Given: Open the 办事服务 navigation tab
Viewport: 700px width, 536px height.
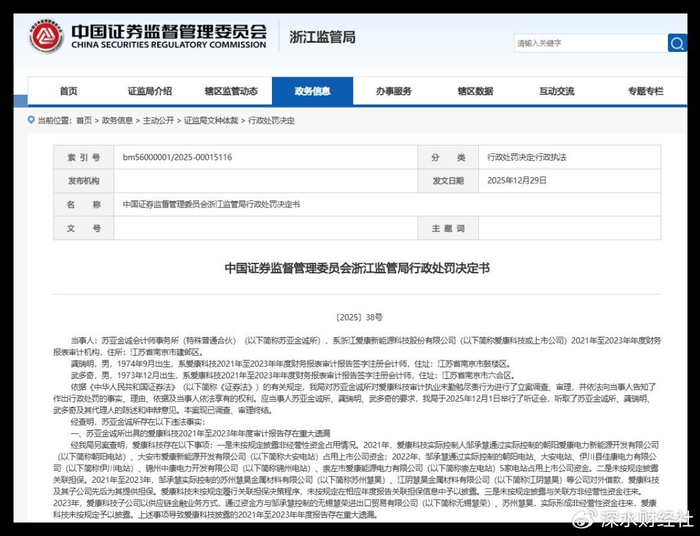Looking at the screenshot, I should click(393, 91).
